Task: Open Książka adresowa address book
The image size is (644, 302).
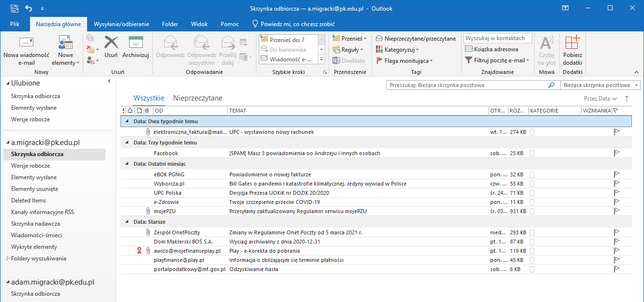Action: point(492,49)
